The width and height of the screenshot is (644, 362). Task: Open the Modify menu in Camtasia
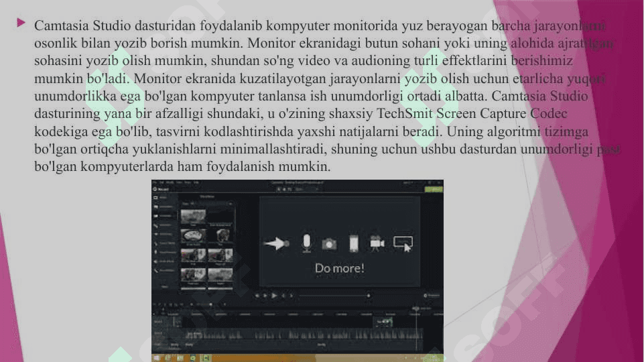tap(170, 182)
